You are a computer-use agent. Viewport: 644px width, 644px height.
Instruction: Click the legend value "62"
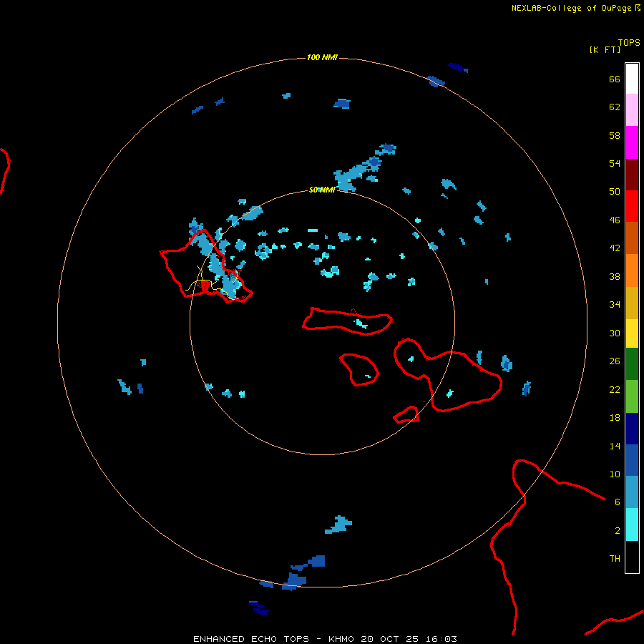[x=615, y=107]
